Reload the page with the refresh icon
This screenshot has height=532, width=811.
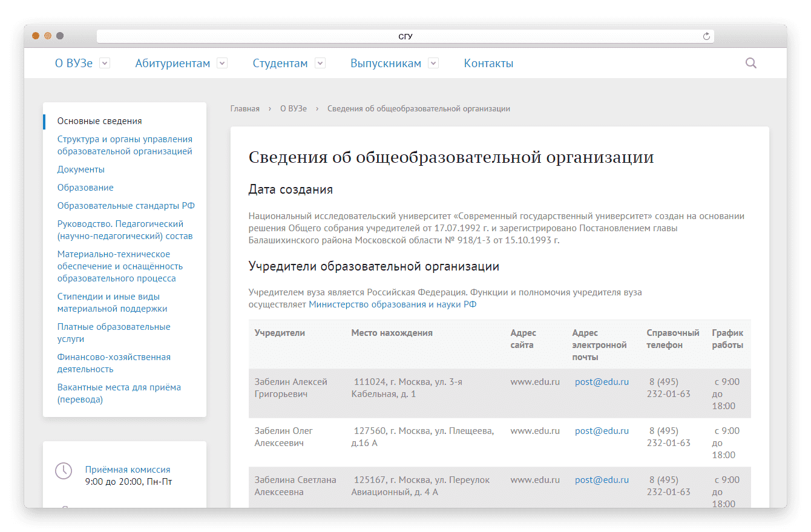point(706,36)
